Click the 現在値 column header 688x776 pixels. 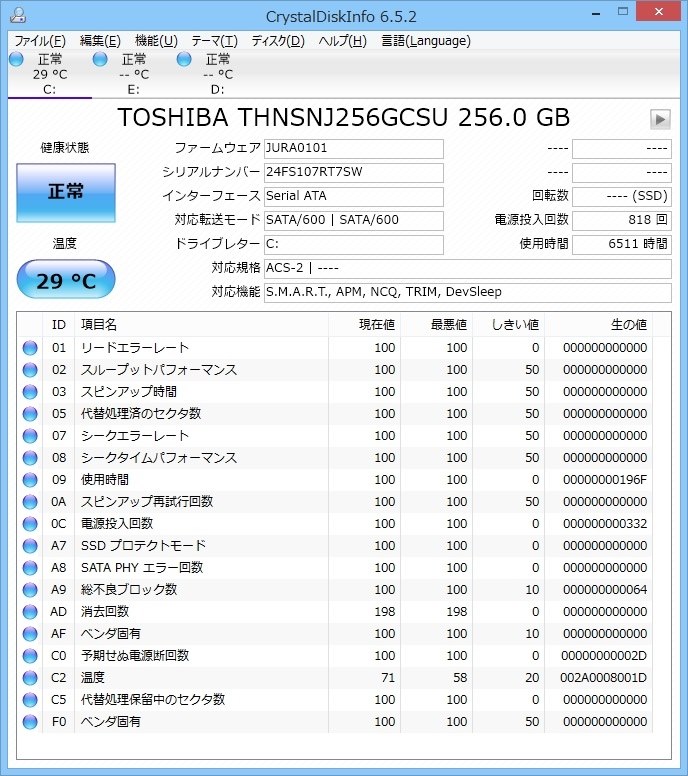click(364, 325)
